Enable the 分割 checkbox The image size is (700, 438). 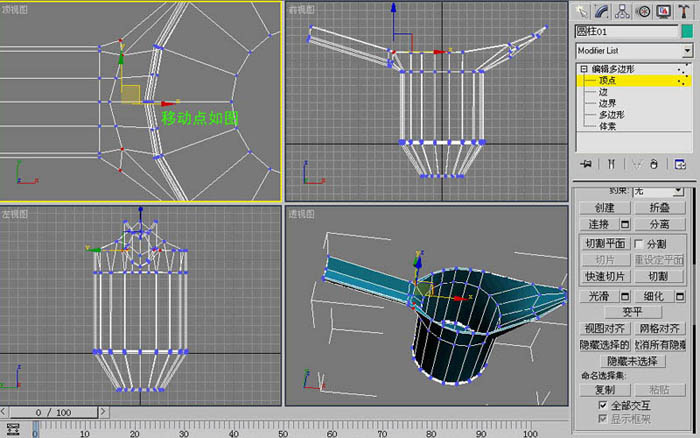(638, 244)
